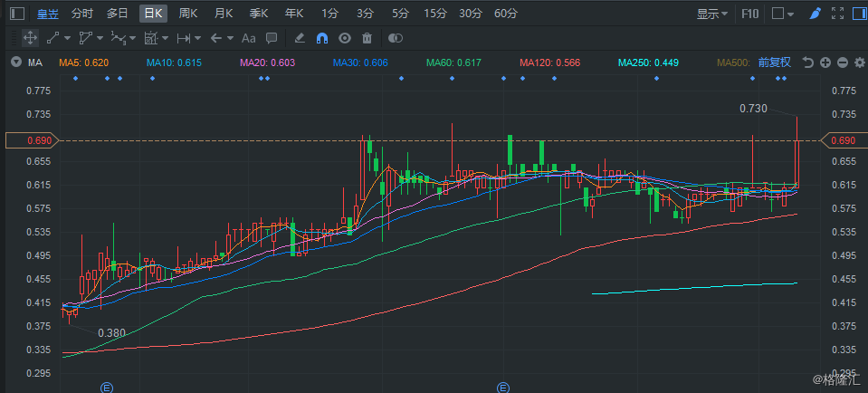Image resolution: width=868 pixels, height=393 pixels.
Task: Open the F10 company info
Action: (x=750, y=14)
